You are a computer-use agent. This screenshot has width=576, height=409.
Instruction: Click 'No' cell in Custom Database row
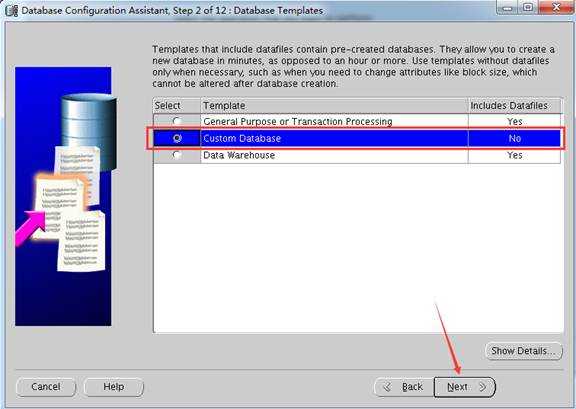[x=514, y=138]
